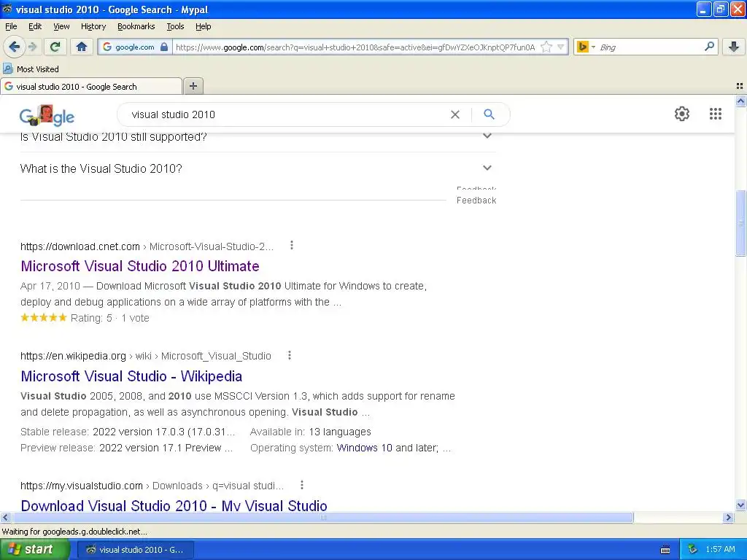Click the safely remove hardware tray icon
The image size is (747, 560).
tap(693, 550)
